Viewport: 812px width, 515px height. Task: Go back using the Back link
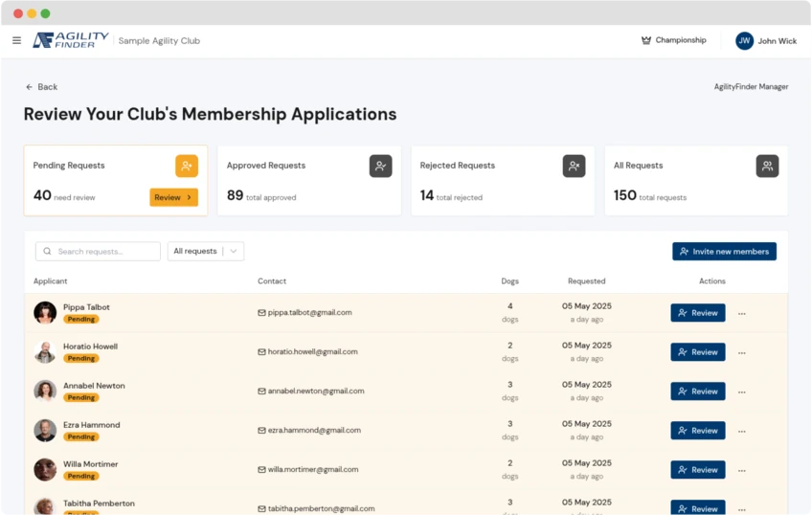pos(41,87)
